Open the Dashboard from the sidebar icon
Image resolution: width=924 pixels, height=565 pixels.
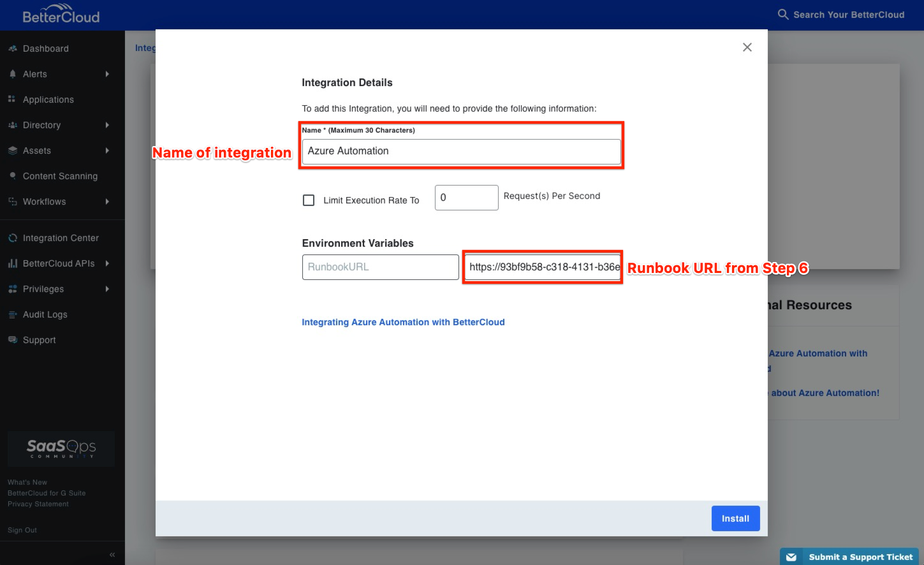[x=13, y=48]
